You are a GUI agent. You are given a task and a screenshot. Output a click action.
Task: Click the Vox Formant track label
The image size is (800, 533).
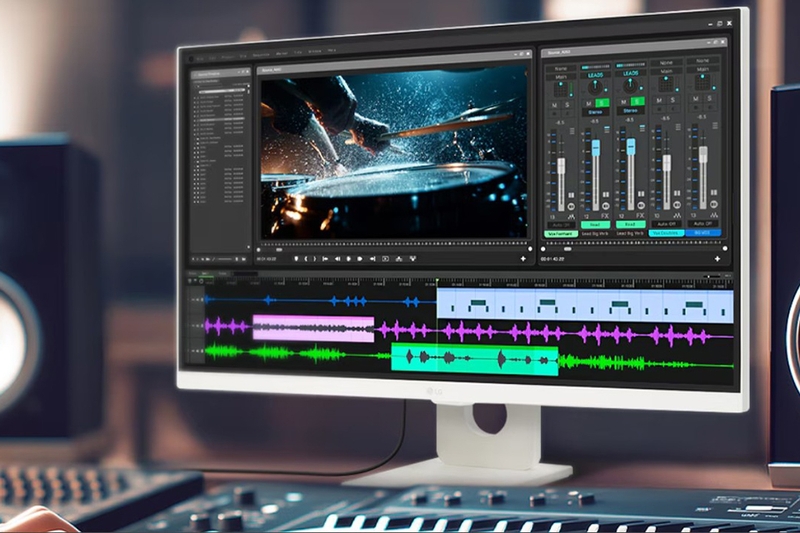[561, 234]
